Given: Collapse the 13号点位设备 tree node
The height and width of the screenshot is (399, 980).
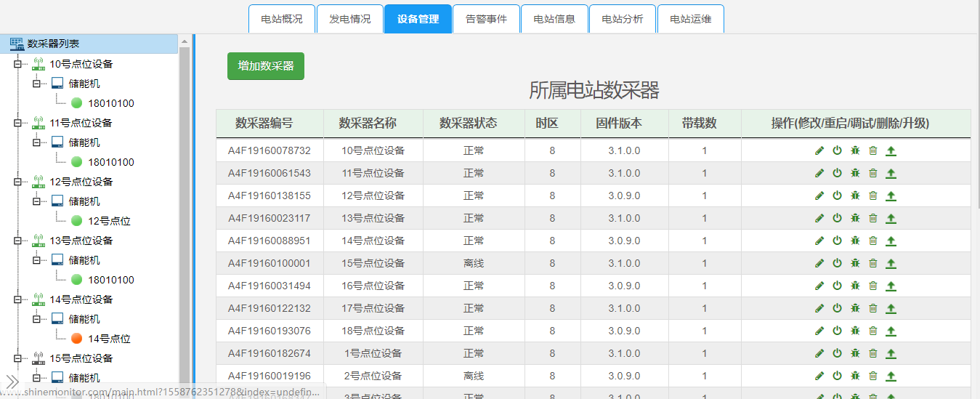Looking at the screenshot, I should coord(17,241).
